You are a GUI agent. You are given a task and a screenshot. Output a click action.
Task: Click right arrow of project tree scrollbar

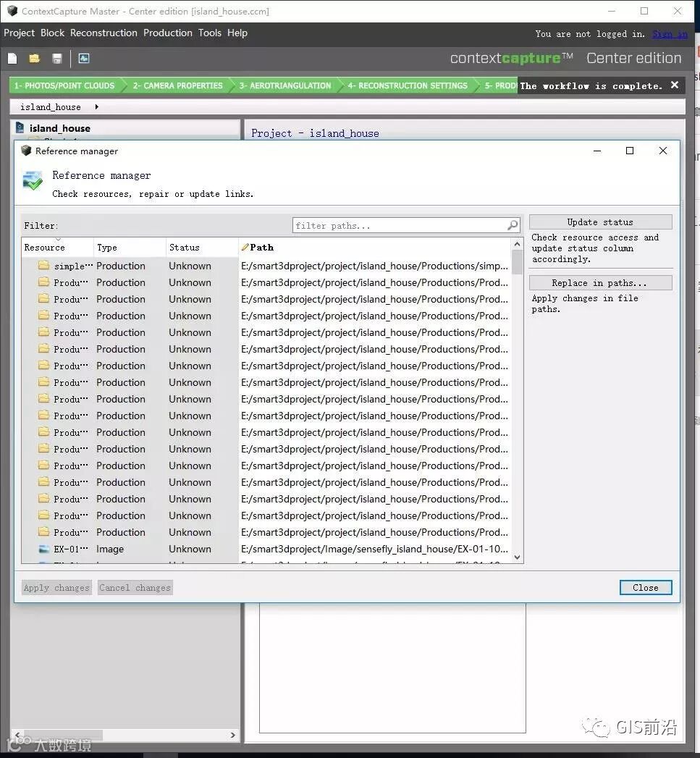pyautogui.click(x=232, y=735)
